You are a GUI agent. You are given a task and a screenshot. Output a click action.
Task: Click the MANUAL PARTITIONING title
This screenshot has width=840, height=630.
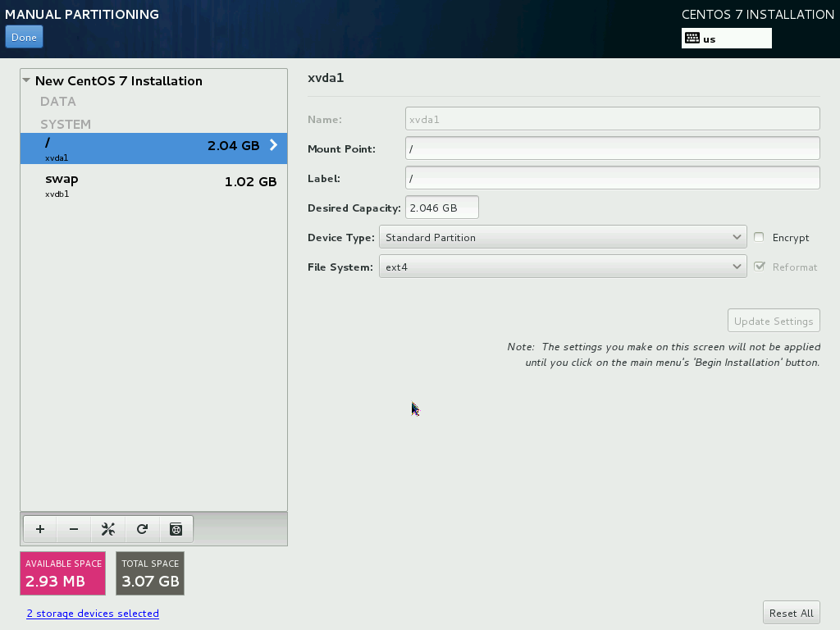(82, 15)
